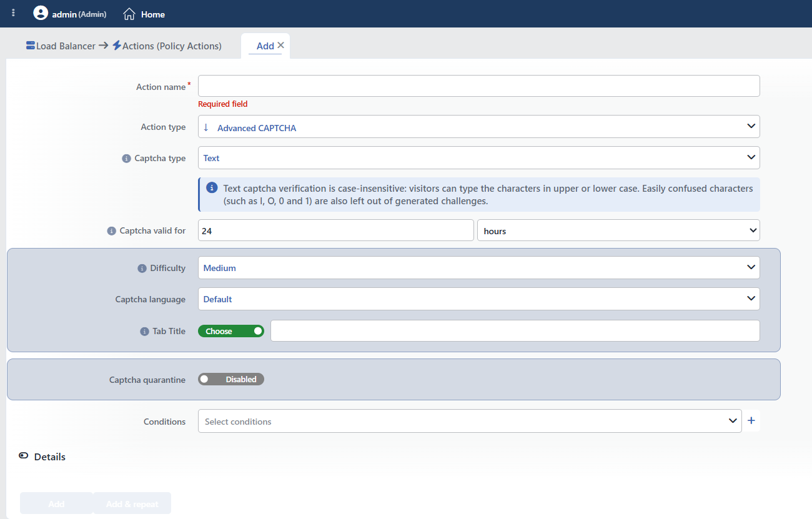The image size is (812, 519).
Task: Click the Captcha valid for value field
Action: 336,230
